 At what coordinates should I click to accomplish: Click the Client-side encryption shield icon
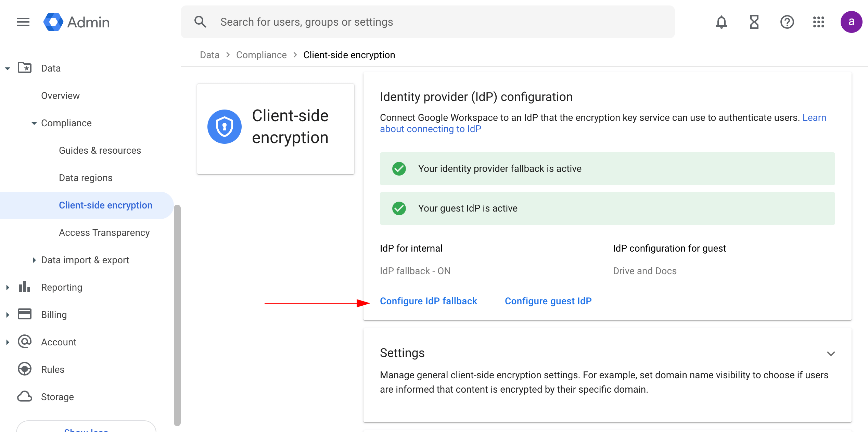[225, 127]
